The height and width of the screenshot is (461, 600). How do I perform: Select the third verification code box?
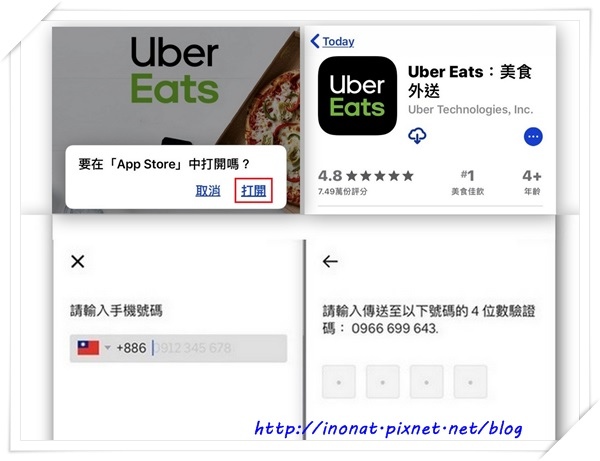point(426,382)
